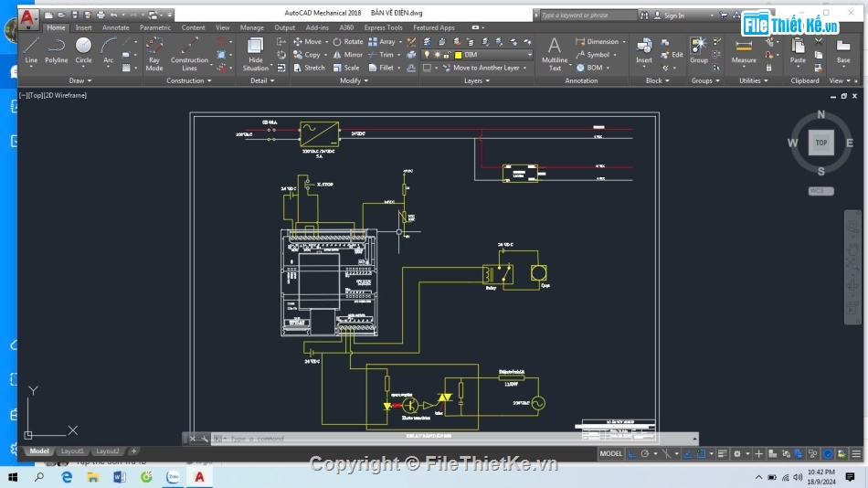This screenshot has width=868, height=488.
Task: Switch to Layout2 tab
Action: [x=108, y=451]
